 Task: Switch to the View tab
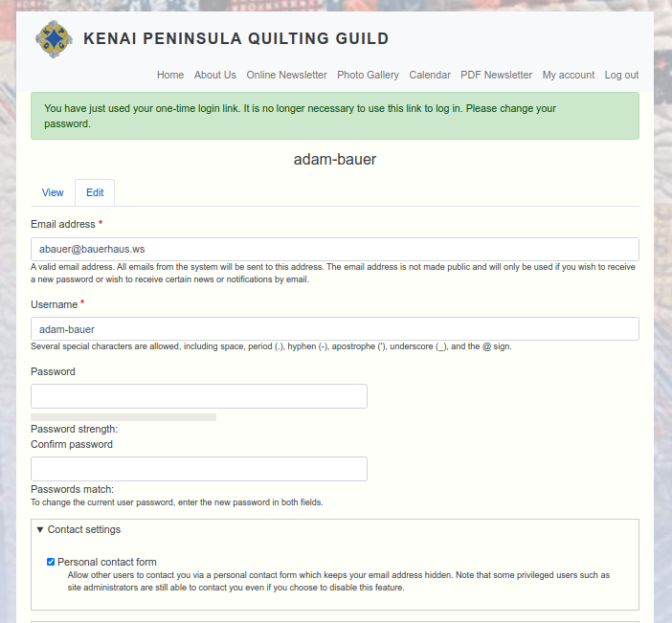53,192
